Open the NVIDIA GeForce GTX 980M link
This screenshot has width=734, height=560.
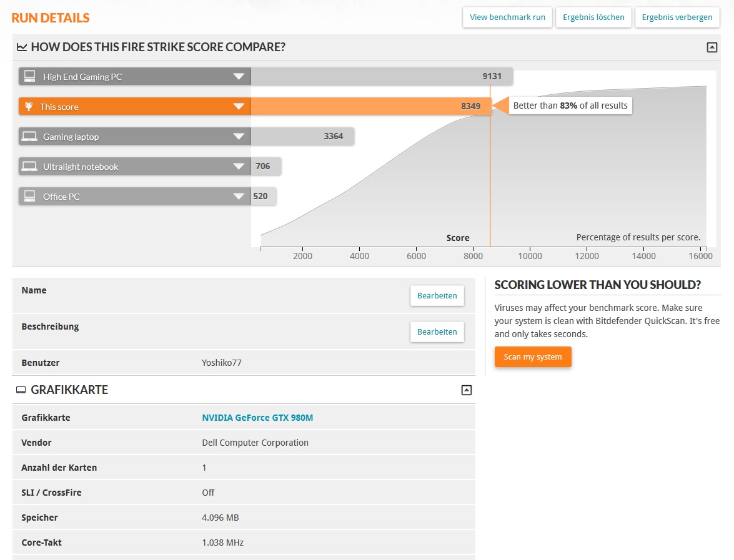(x=257, y=418)
